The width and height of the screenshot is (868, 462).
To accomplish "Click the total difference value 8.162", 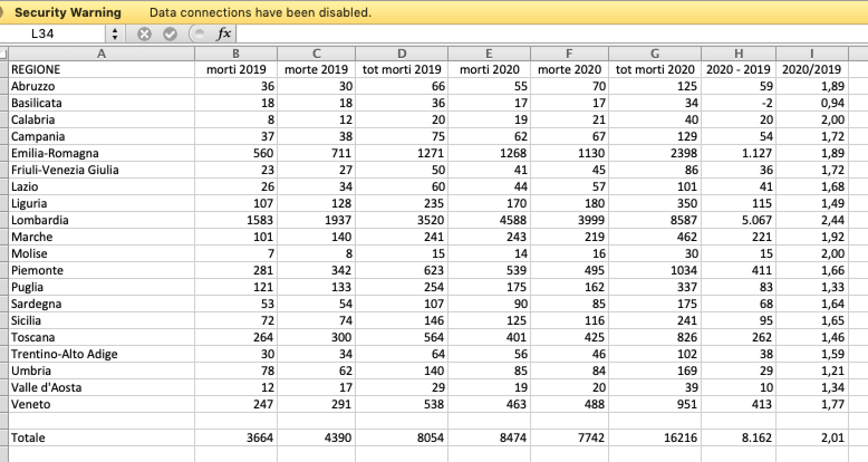I will (739, 437).
